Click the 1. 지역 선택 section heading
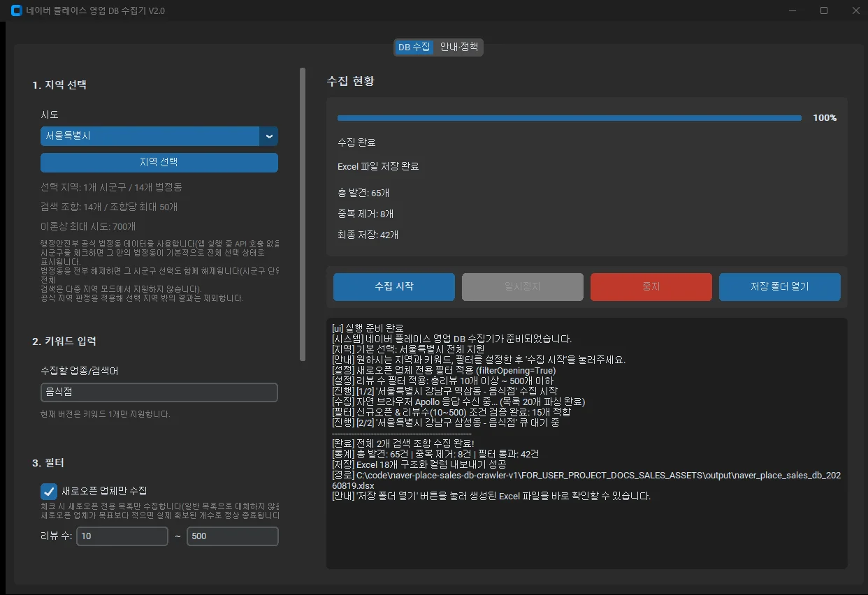The height and width of the screenshot is (595, 868). pos(59,85)
